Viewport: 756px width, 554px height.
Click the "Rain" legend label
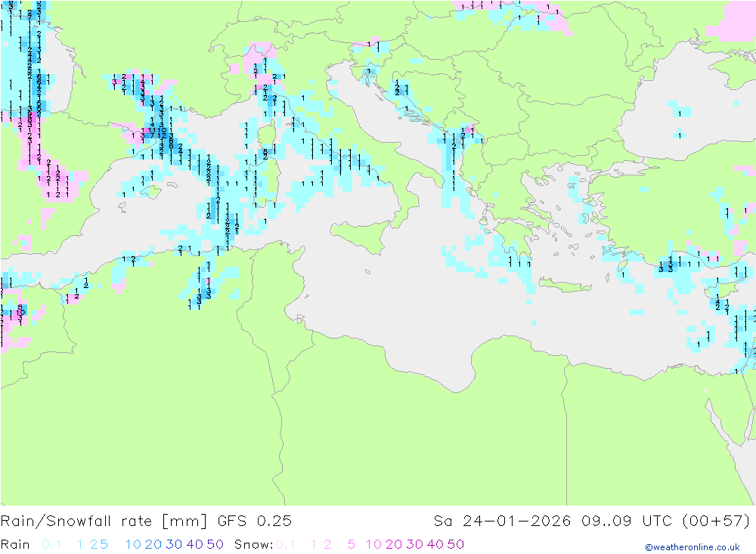point(15,544)
